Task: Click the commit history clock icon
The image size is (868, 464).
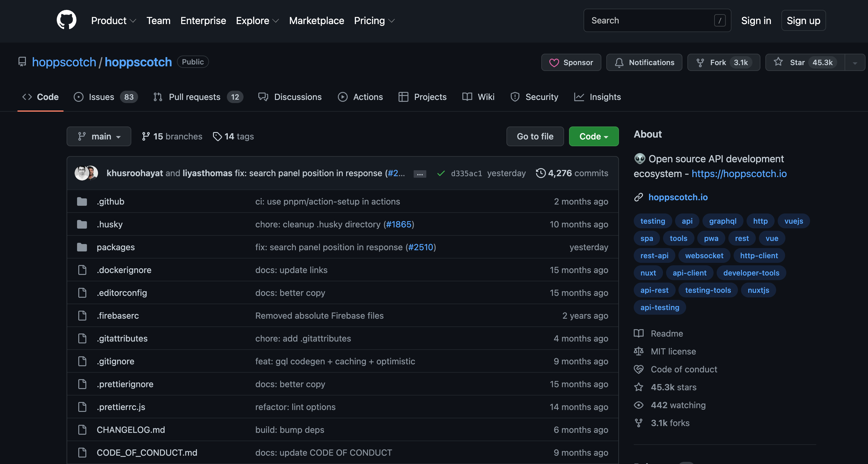Action: (540, 173)
